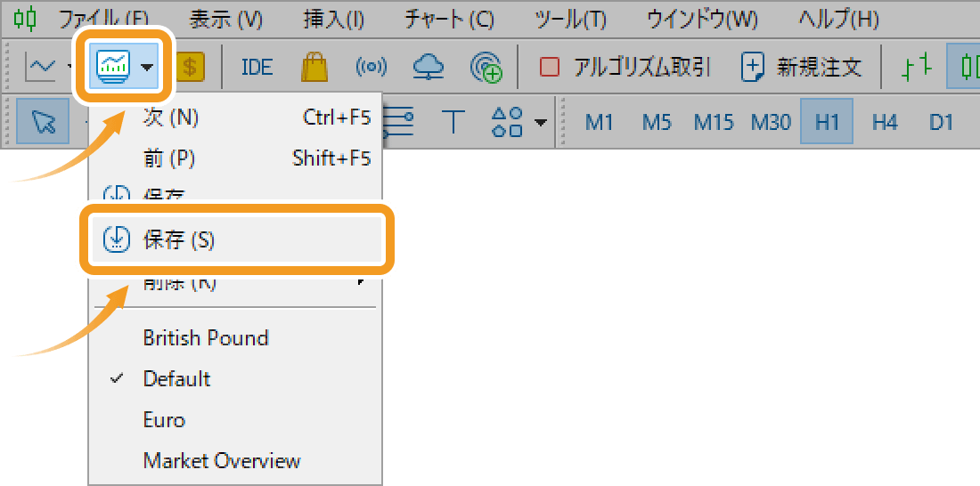The image size is (980, 486).
Task: Select the Market Overview profile
Action: click(x=235, y=461)
